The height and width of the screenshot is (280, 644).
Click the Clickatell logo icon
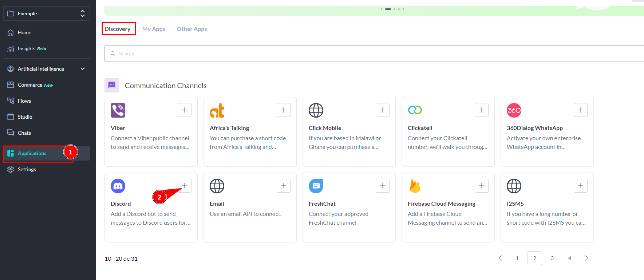tap(415, 110)
